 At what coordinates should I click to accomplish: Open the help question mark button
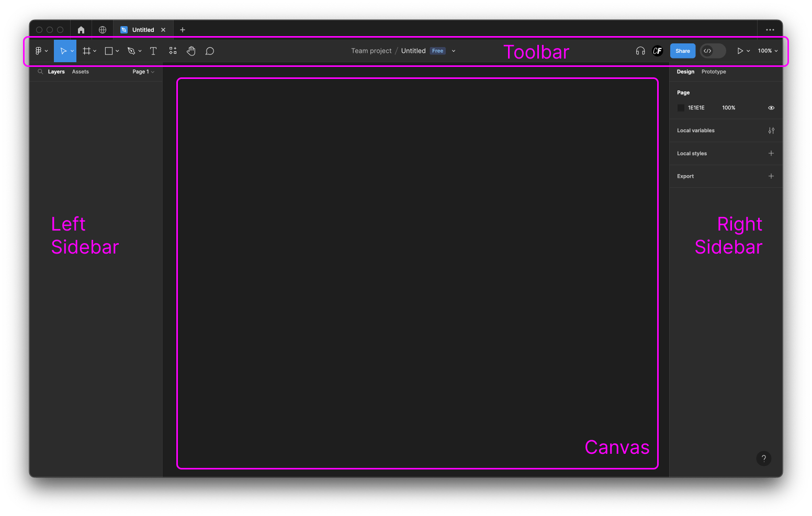(x=764, y=458)
